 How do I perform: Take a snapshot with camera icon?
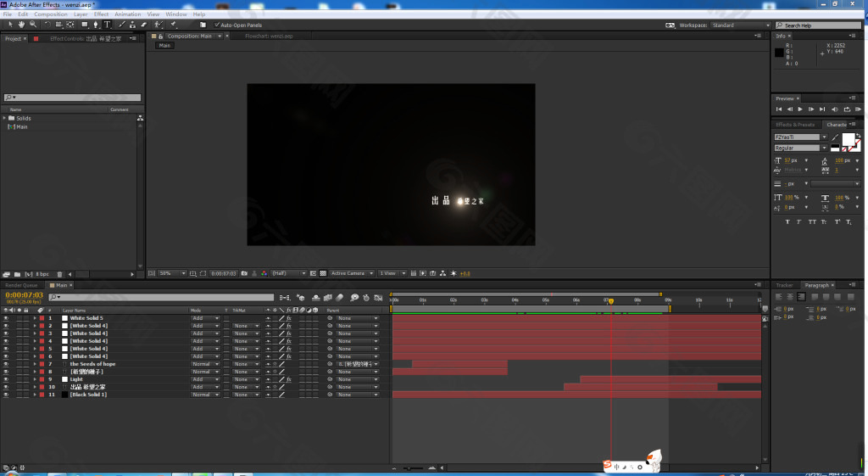coord(244,273)
